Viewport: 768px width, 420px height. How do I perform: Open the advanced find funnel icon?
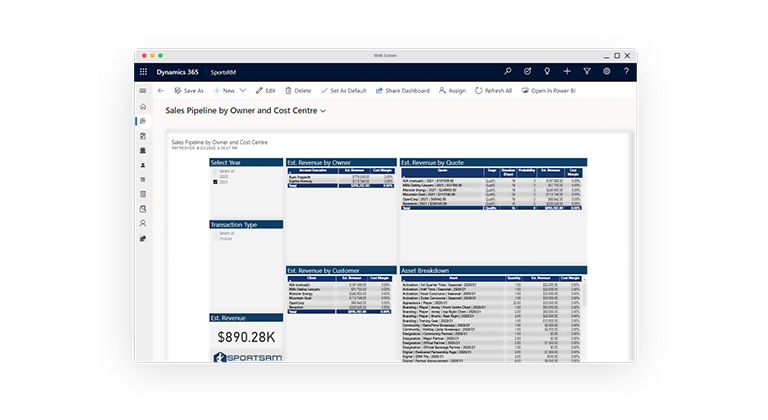tap(587, 72)
